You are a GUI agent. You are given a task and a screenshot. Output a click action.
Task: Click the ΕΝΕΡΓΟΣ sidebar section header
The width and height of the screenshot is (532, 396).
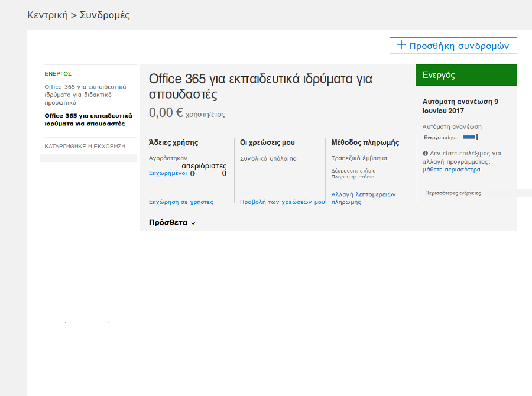(x=58, y=74)
